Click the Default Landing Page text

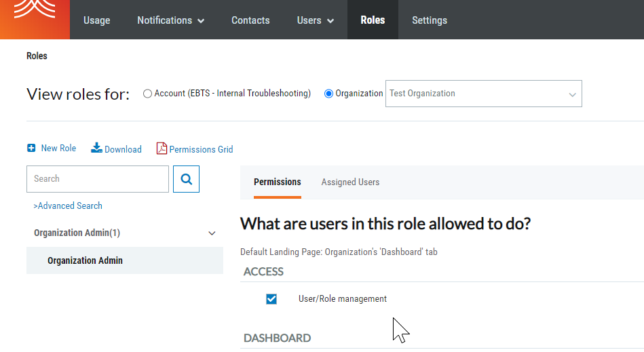pos(339,252)
